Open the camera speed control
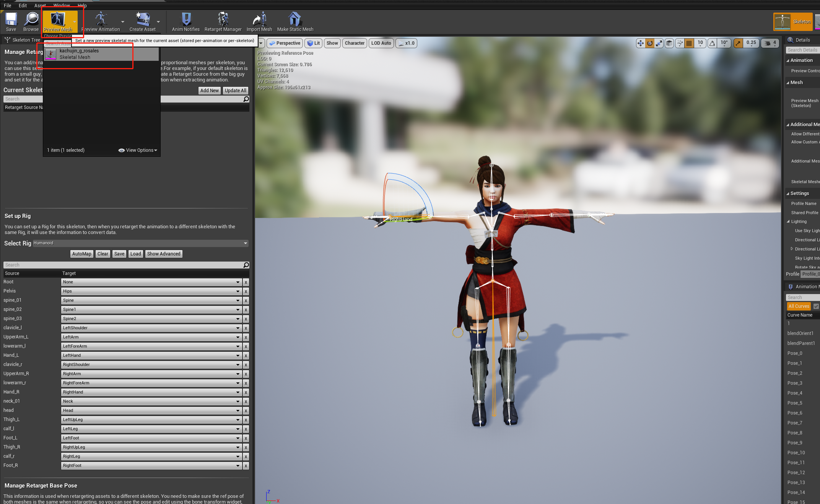The width and height of the screenshot is (820, 504). click(770, 43)
